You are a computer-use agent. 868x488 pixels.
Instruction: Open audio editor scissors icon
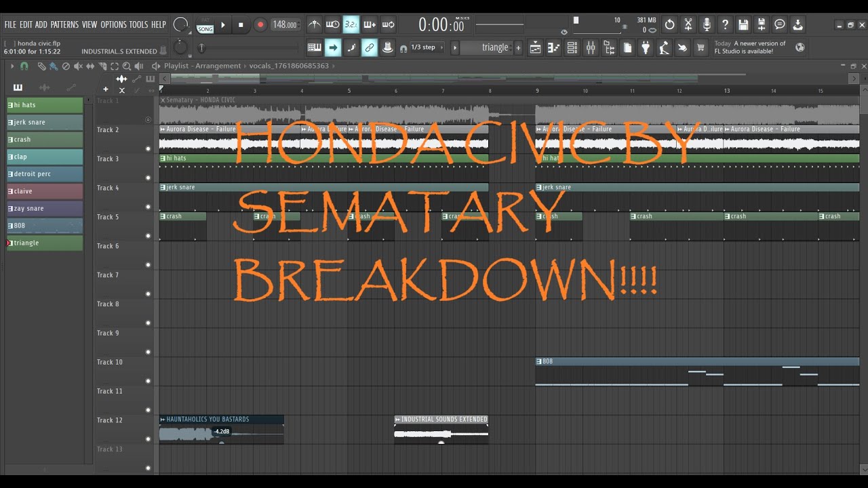tap(688, 25)
